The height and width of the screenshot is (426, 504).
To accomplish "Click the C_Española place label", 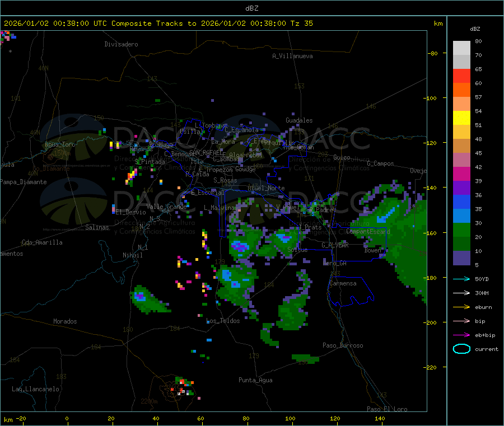I will 242,130.
